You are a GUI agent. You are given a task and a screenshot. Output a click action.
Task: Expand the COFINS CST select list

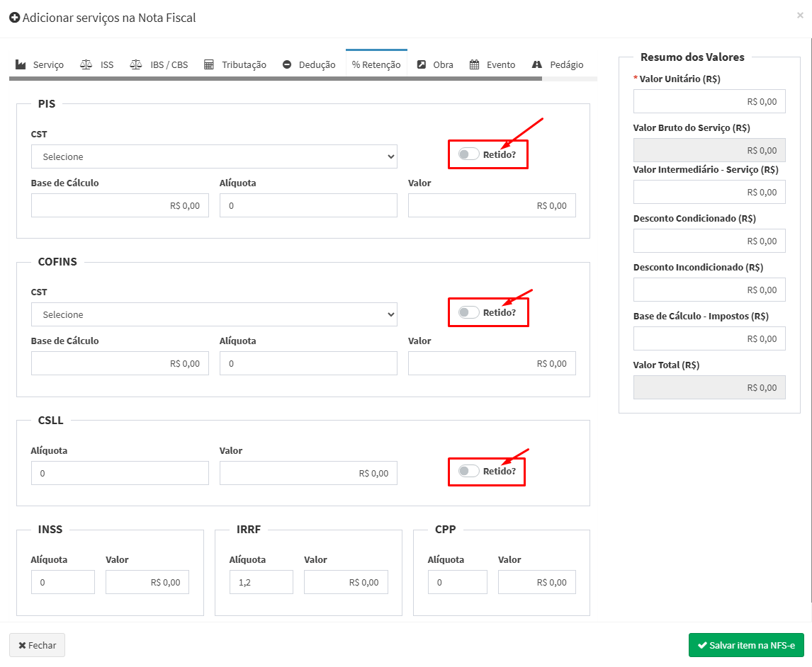click(214, 314)
